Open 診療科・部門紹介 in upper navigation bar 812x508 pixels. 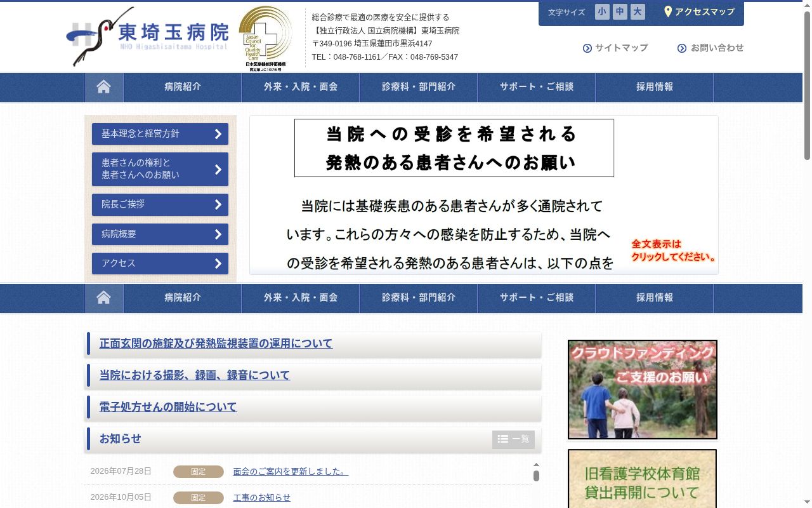click(419, 87)
